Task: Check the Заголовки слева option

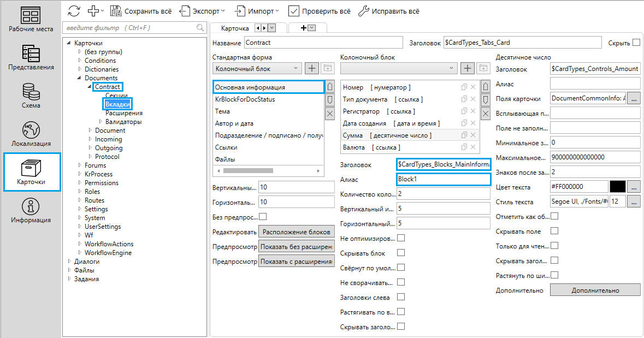Action: (x=401, y=297)
